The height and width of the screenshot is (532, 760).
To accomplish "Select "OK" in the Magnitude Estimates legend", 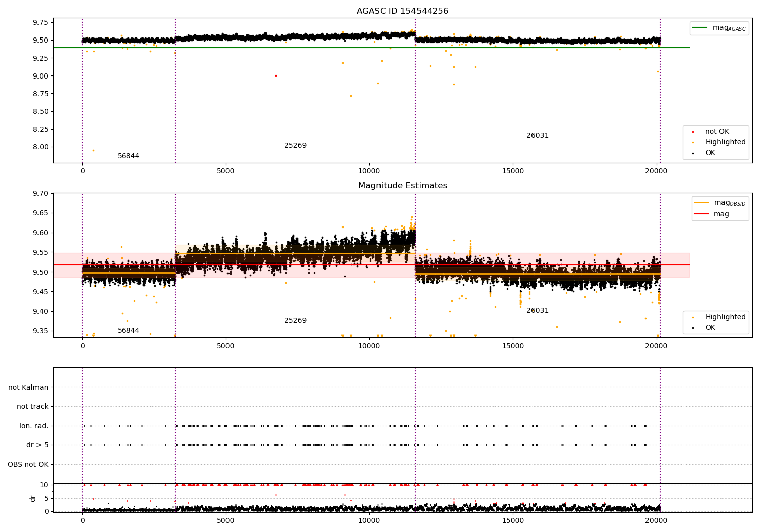I will pyautogui.click(x=710, y=328).
